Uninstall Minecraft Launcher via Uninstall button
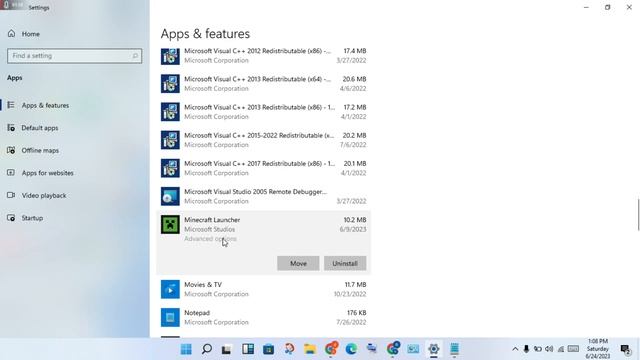Viewport: 640px width, 360px height. (345, 263)
